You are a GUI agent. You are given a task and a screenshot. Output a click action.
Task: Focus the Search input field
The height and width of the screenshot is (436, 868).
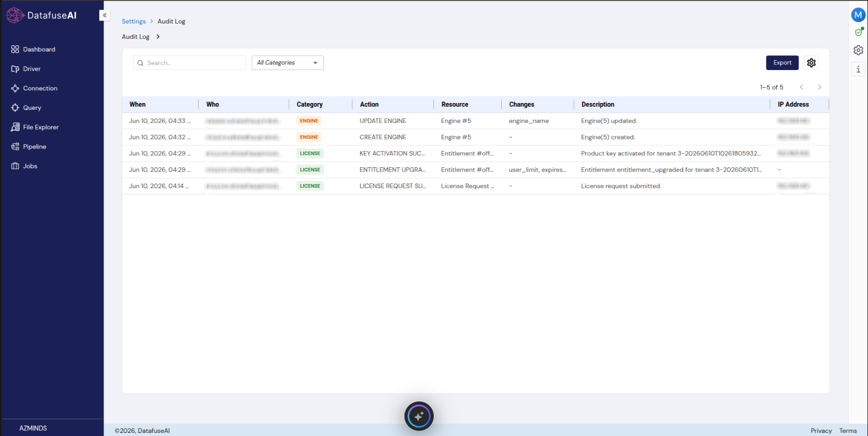190,63
